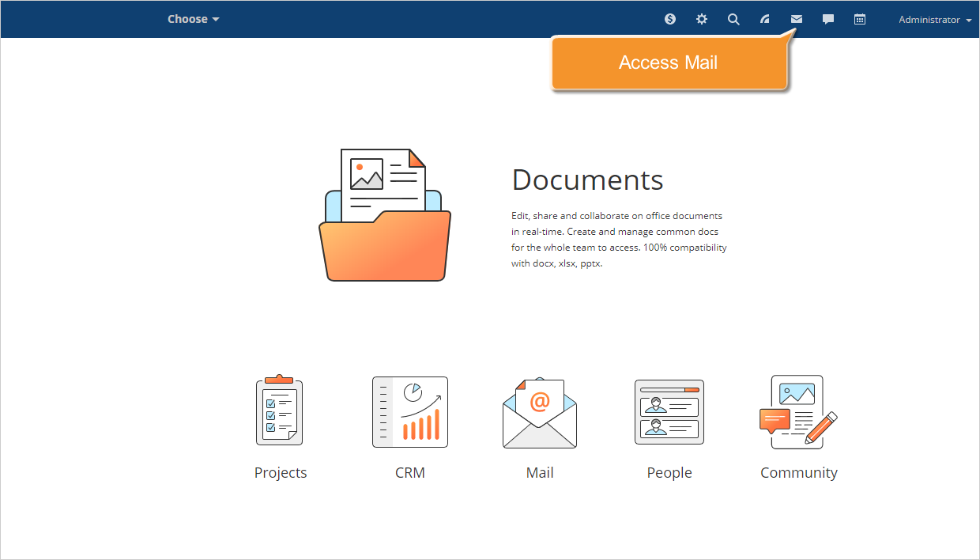This screenshot has width=980, height=560.
Task: Click the People label link
Action: 669,472
